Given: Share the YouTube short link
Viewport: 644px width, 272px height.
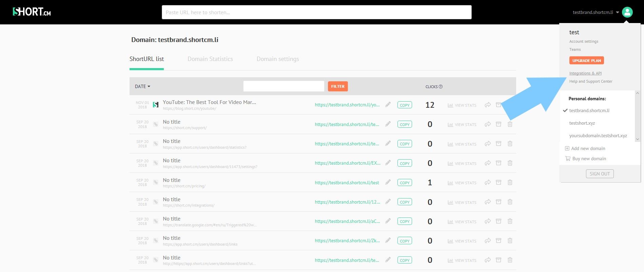Looking at the screenshot, I should [x=488, y=105].
